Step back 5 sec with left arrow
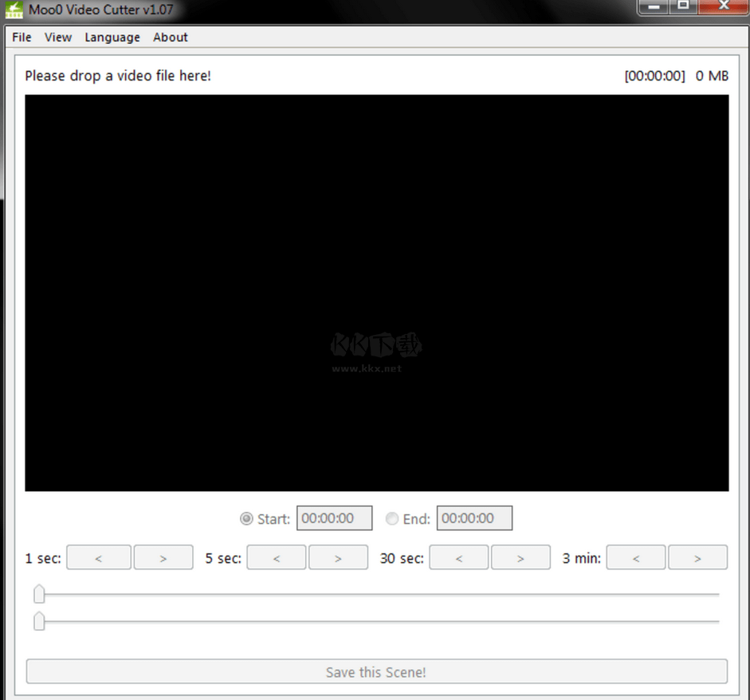 [x=277, y=557]
